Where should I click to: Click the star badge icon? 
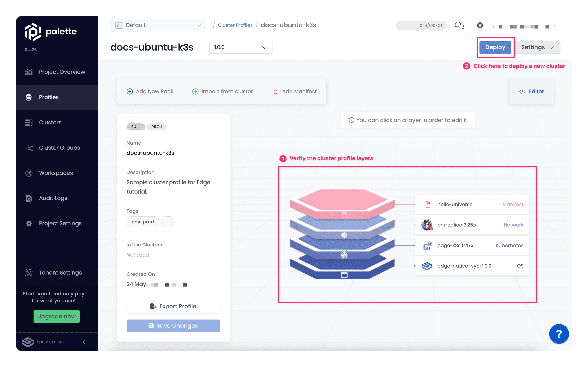tap(480, 25)
